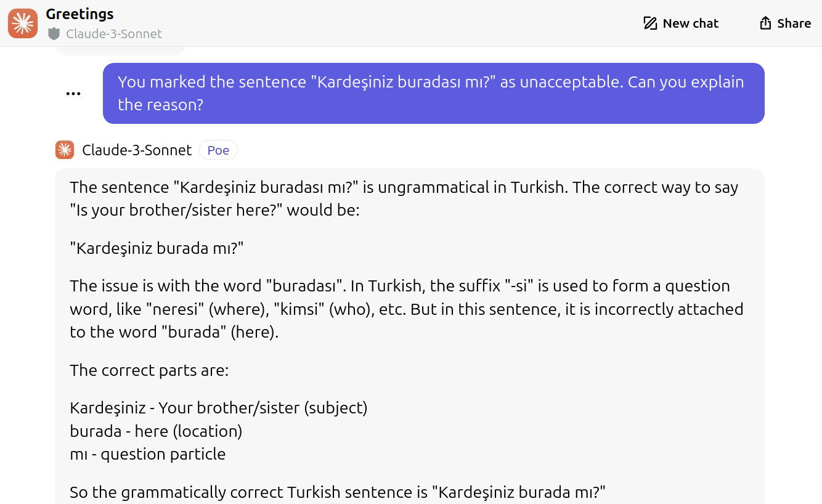Select the purple user message bubble
Image resolution: width=822 pixels, height=504 pixels.
[x=433, y=94]
